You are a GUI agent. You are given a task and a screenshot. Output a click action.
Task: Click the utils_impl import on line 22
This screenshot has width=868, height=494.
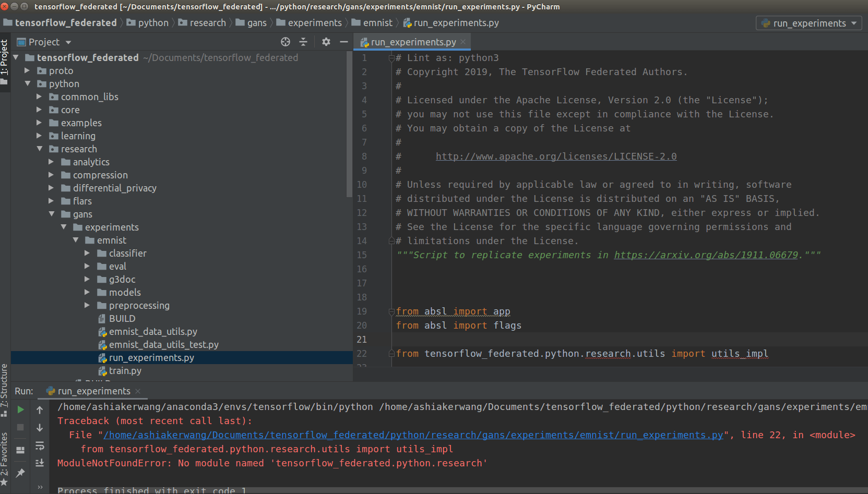740,354
